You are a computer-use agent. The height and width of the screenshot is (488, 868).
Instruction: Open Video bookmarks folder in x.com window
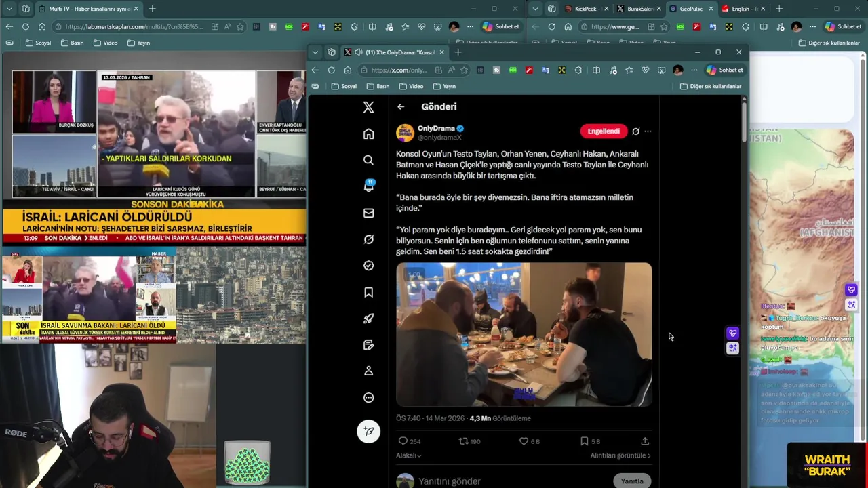point(411,87)
